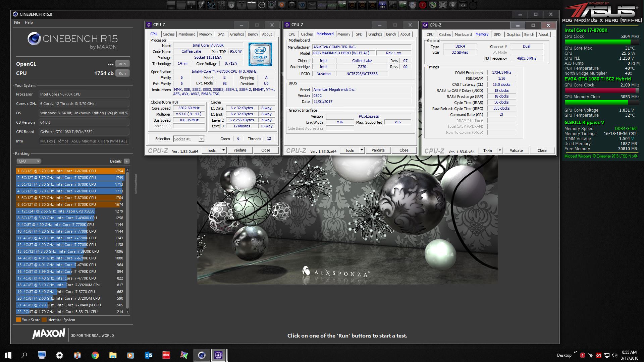
Task: Click the red 64 tray icon
Action: 599,355
